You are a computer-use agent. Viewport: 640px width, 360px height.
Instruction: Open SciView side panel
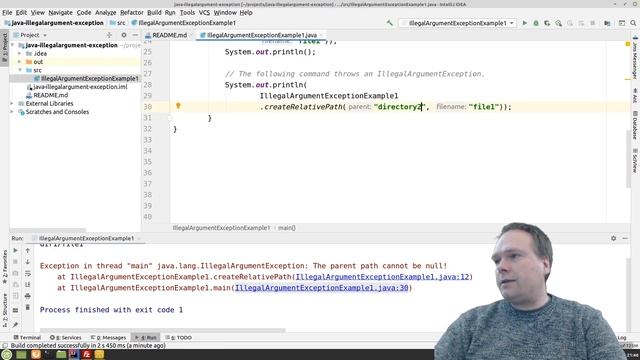click(635, 160)
